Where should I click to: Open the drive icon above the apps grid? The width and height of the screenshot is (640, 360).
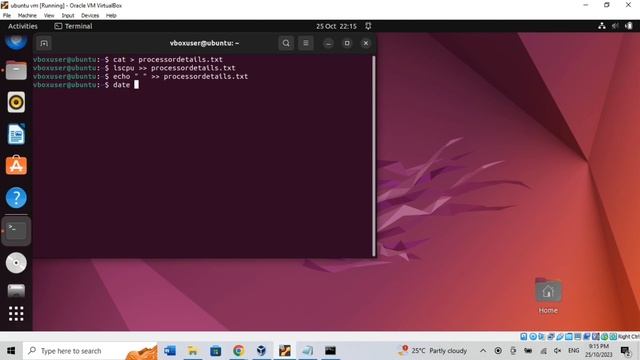click(x=16, y=291)
